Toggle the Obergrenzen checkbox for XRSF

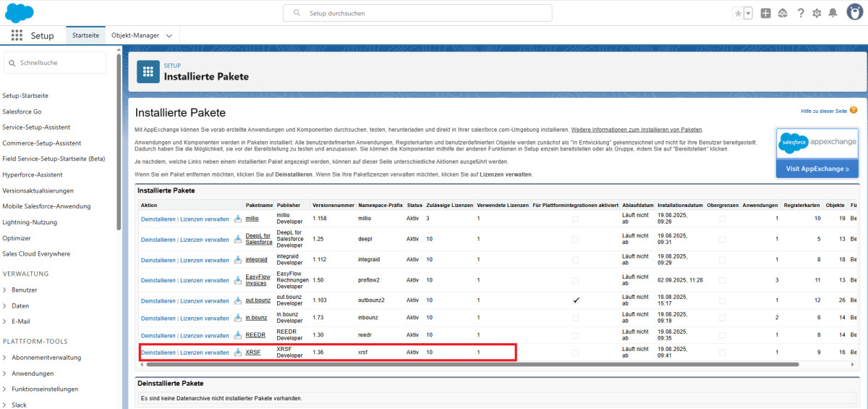[722, 353]
